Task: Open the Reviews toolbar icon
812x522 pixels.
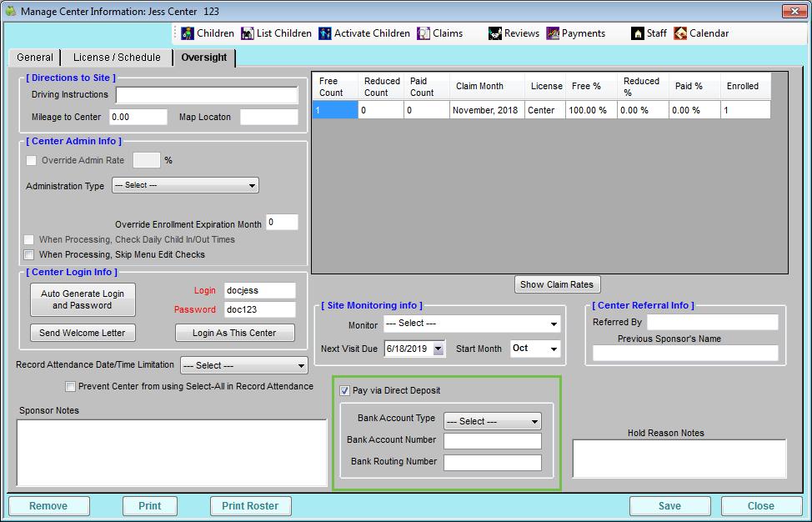Action: click(x=495, y=33)
